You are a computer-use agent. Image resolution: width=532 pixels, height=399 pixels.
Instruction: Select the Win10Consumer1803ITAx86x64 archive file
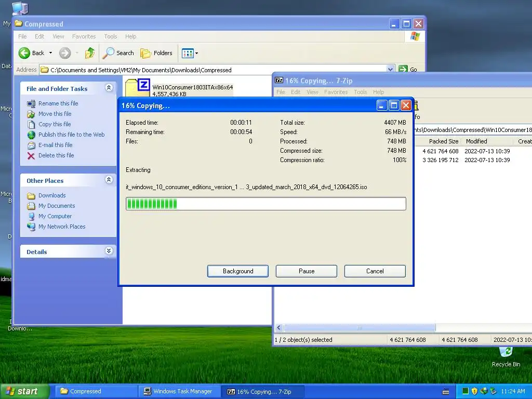(179, 89)
